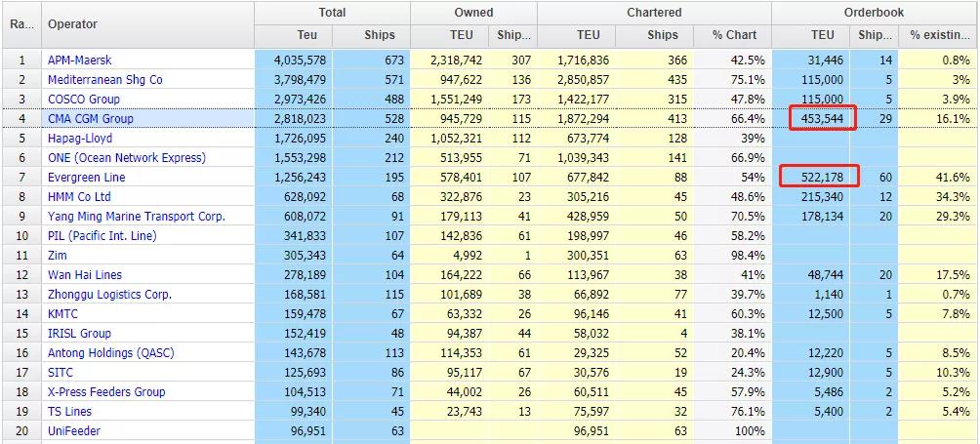
Task: Select Orderbook TEU cell 31,446
Action: tap(811, 60)
